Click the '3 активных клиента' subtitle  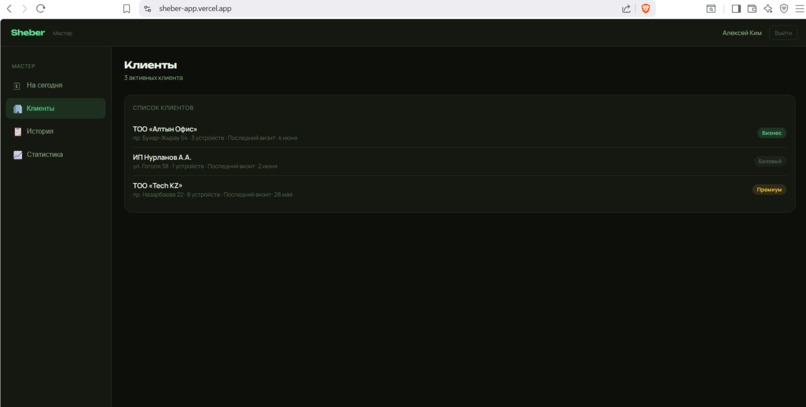pyautogui.click(x=153, y=78)
